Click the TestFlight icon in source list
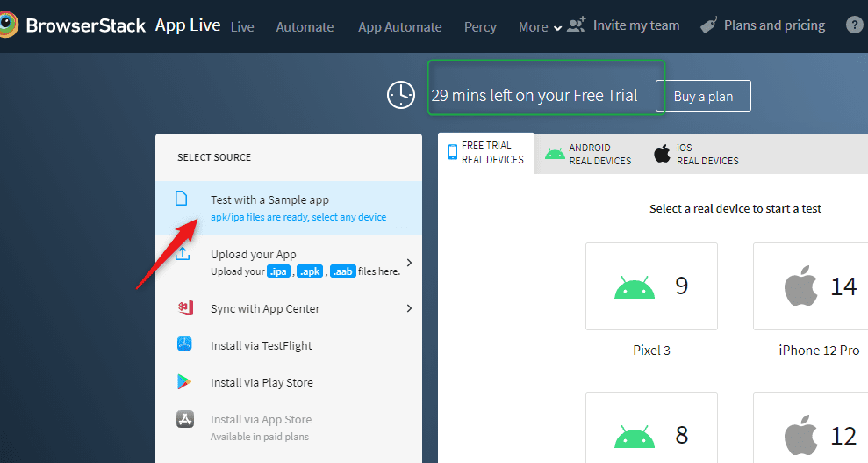The height and width of the screenshot is (463, 868). point(184,345)
